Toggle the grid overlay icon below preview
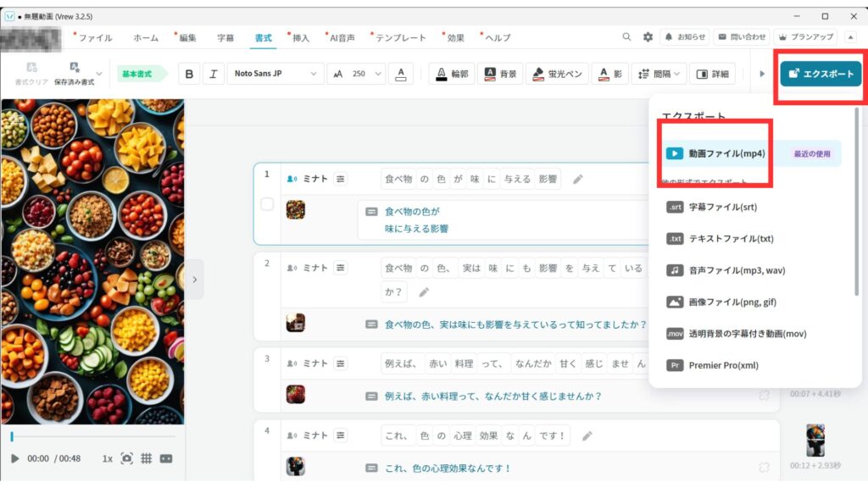The image size is (868, 488). pos(146,458)
